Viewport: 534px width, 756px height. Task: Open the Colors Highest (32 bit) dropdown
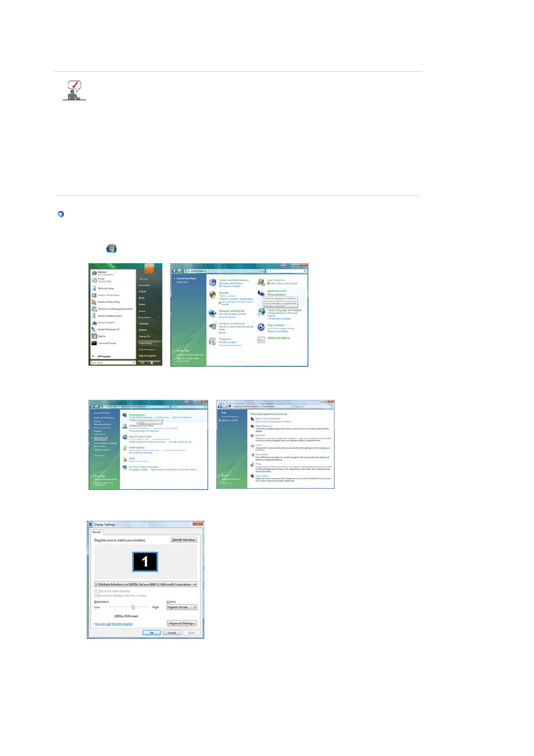pyautogui.click(x=182, y=607)
